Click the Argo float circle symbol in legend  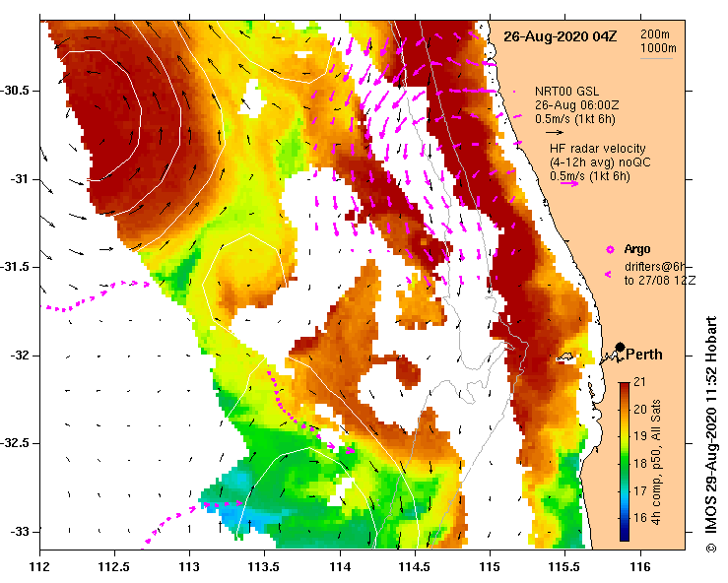tap(610, 250)
